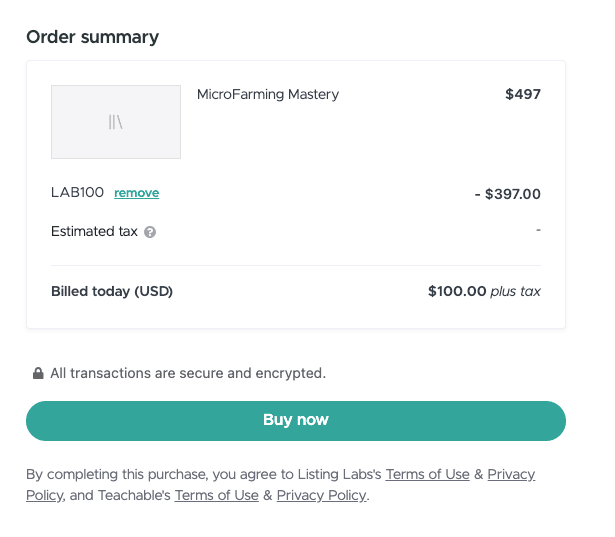
Task: Click the - $397.00 discount amount
Action: point(507,194)
